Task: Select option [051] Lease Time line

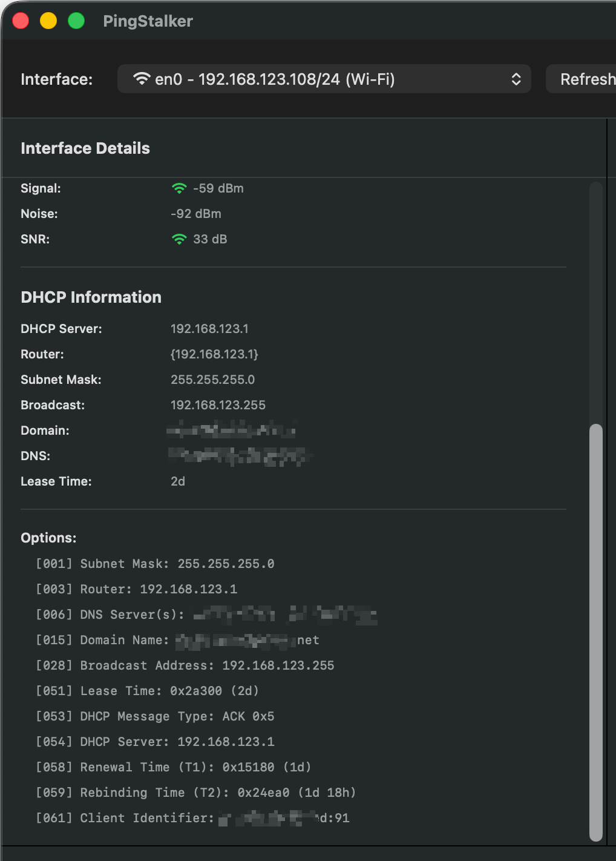Action: tap(148, 691)
